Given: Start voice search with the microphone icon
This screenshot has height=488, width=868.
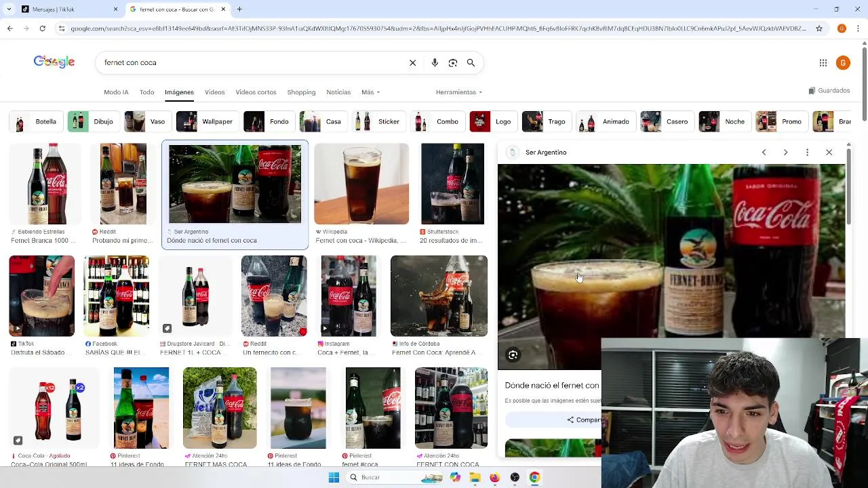Looking at the screenshot, I should [435, 63].
